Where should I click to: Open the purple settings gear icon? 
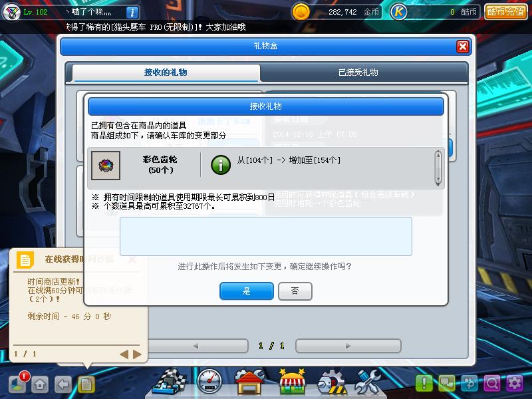click(x=515, y=384)
